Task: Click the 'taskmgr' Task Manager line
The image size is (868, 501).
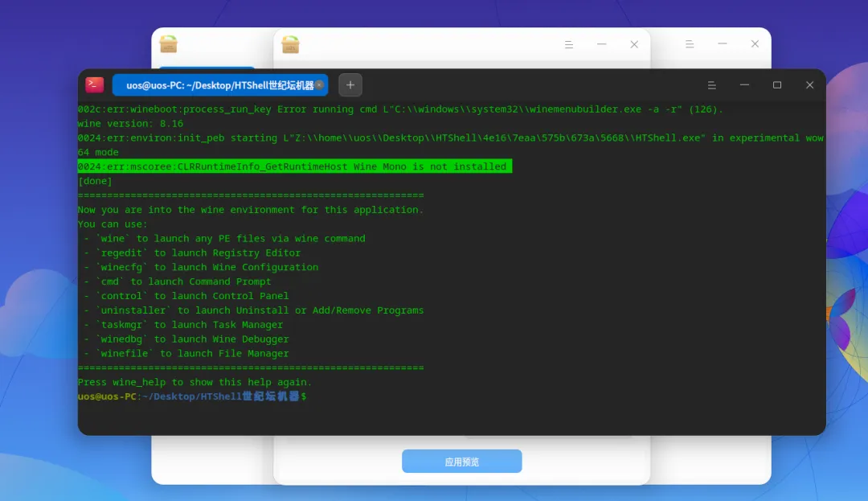Action: 183,325
